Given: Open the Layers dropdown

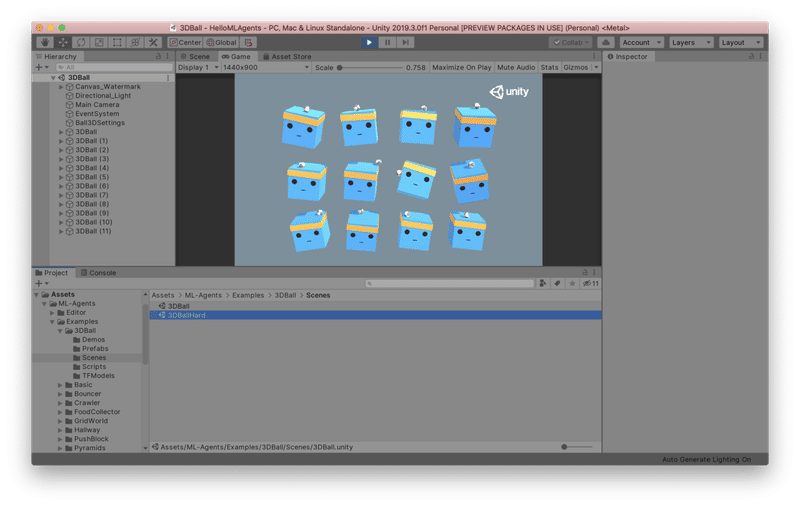Looking at the screenshot, I should 691,42.
